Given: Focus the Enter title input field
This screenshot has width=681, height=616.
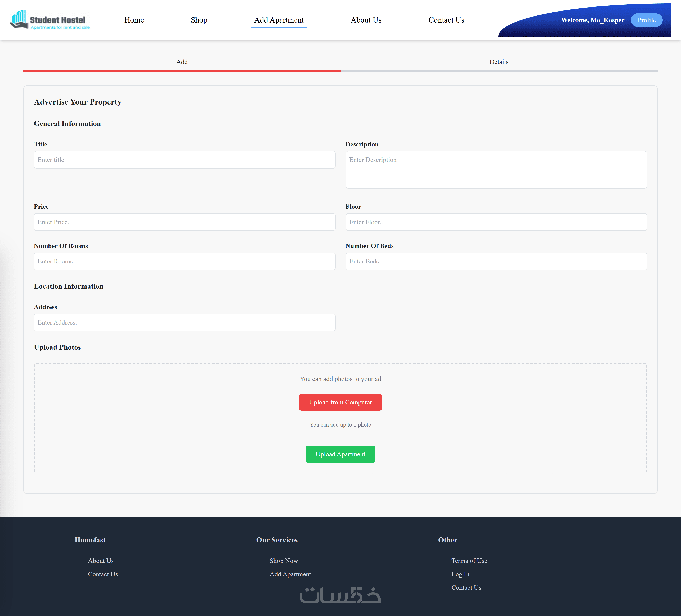Looking at the screenshot, I should tap(184, 160).
